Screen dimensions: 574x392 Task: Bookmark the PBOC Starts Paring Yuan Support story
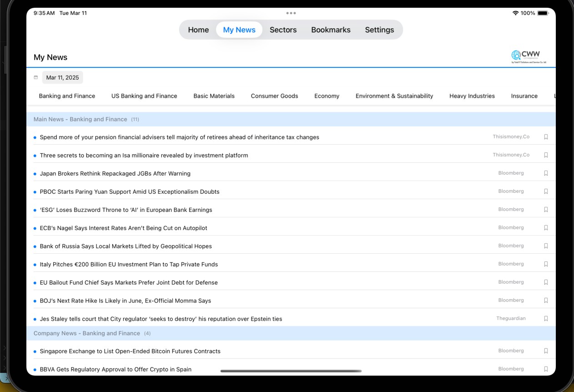pyautogui.click(x=546, y=191)
